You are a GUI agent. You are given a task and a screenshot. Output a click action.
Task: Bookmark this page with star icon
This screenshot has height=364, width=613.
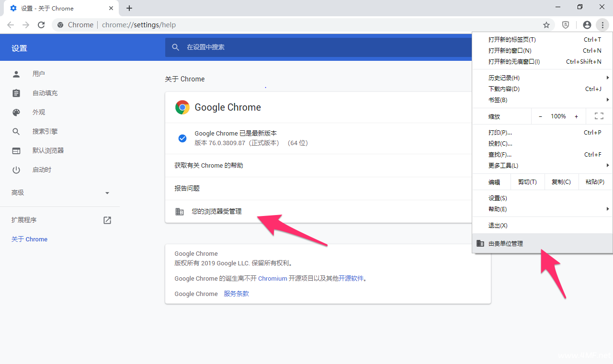pyautogui.click(x=546, y=25)
